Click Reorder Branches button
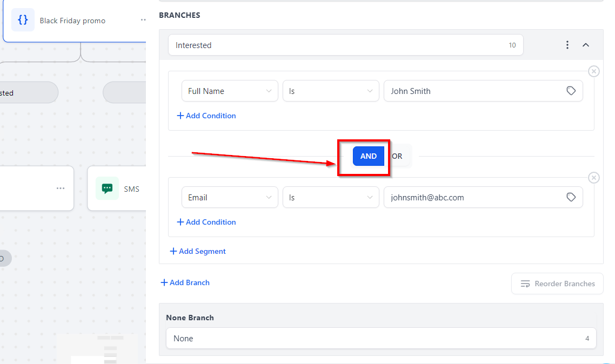The image size is (615, 364). 557,284
